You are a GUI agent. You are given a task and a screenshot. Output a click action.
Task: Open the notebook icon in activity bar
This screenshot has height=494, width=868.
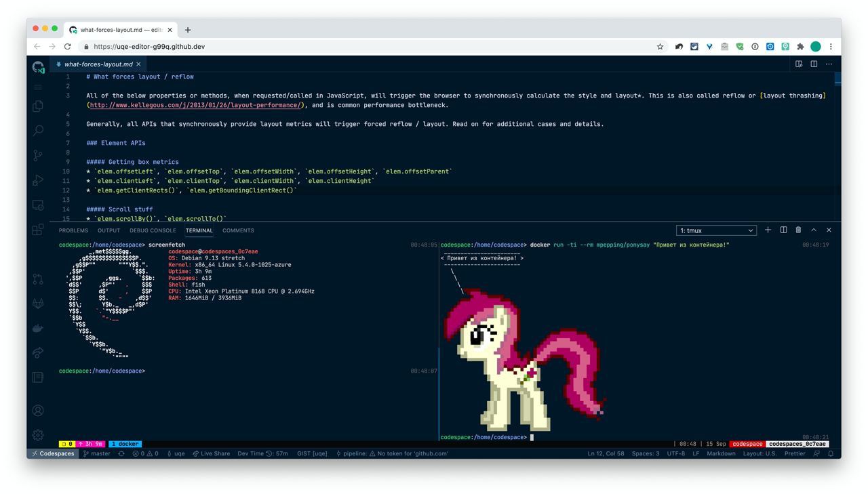click(38, 377)
